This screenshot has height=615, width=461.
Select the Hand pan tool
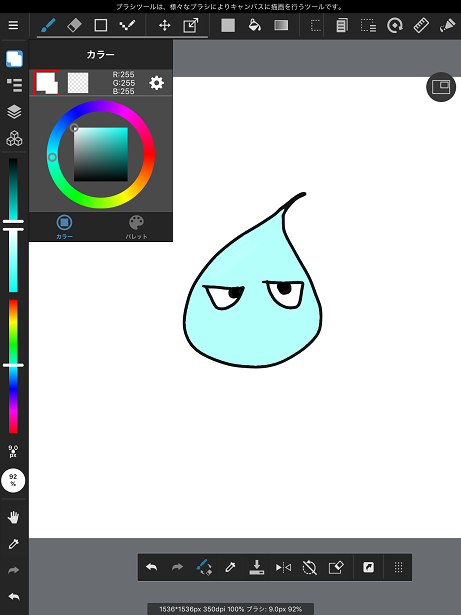(x=13, y=517)
